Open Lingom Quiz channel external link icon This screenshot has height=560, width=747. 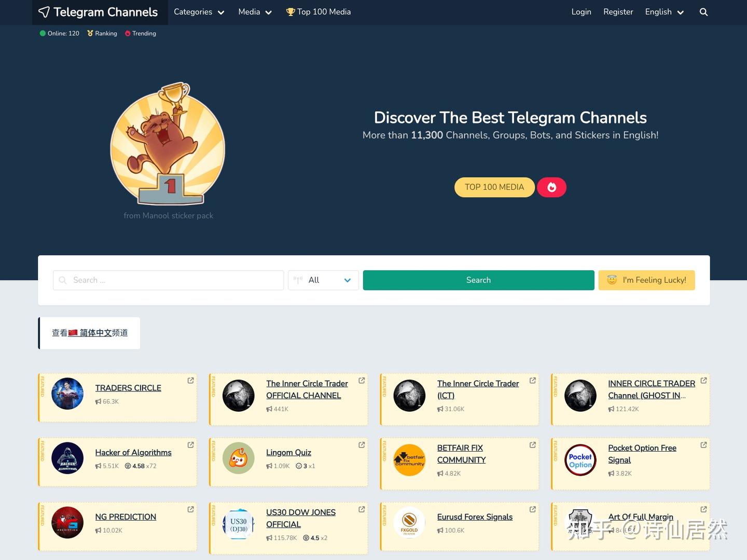coord(362,444)
